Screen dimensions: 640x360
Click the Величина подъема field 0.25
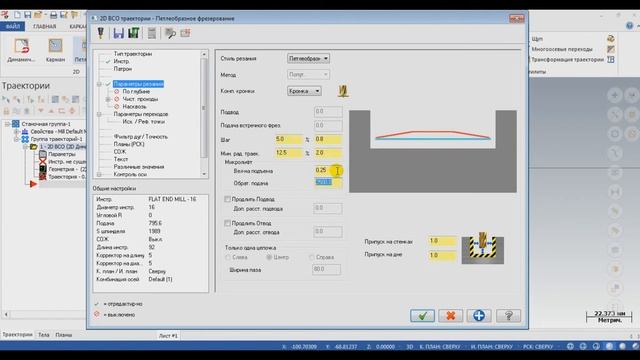pyautogui.click(x=328, y=170)
